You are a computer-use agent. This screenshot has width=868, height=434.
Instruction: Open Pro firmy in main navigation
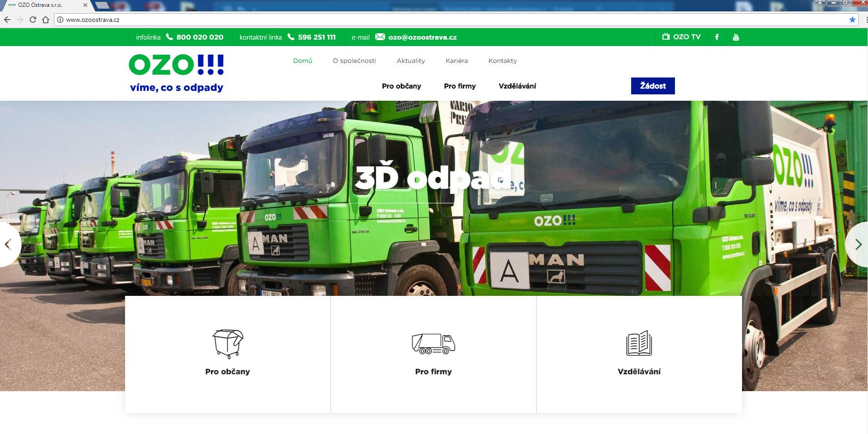coord(460,86)
